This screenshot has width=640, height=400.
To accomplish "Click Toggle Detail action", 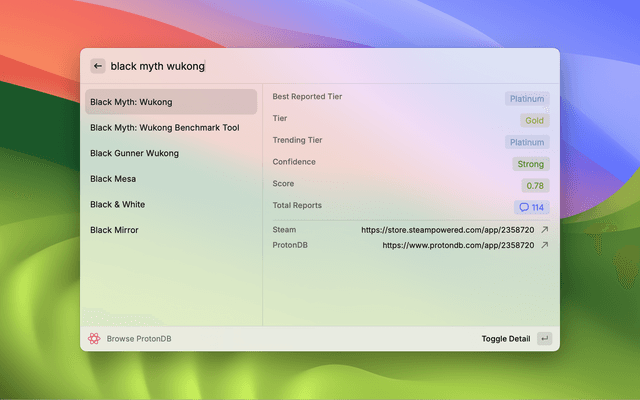I will pyautogui.click(x=506, y=339).
